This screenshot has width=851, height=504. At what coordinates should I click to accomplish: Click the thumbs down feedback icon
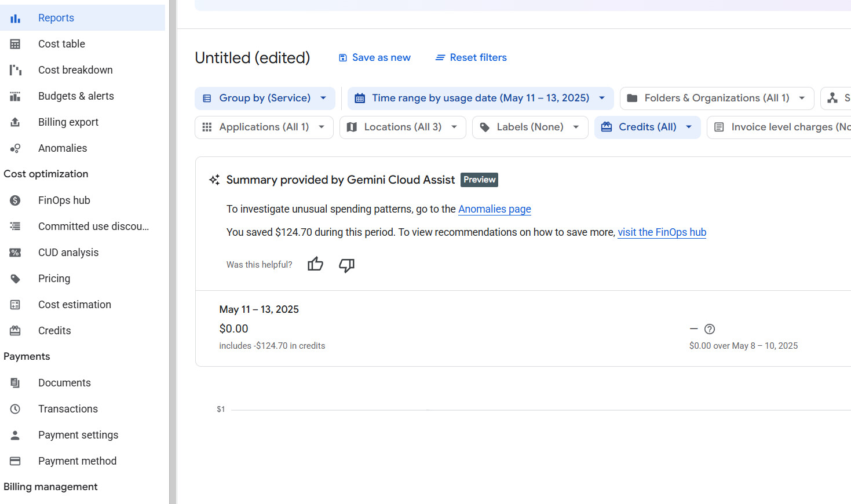346,265
